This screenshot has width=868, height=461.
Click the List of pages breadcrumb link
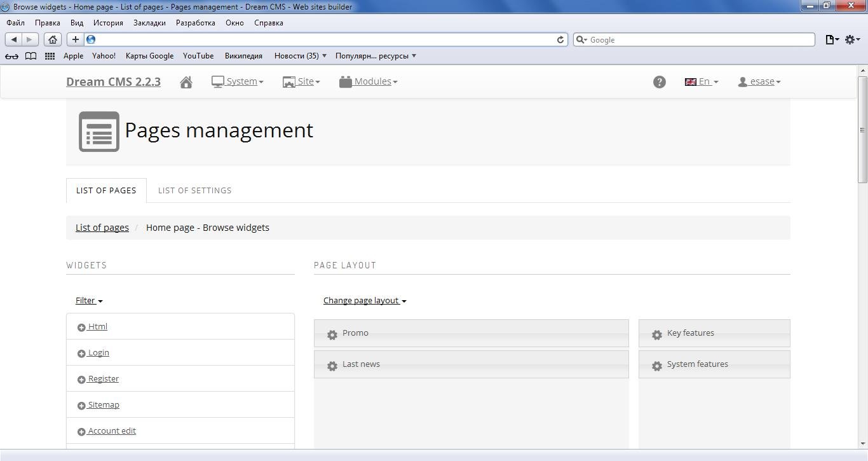(x=102, y=227)
